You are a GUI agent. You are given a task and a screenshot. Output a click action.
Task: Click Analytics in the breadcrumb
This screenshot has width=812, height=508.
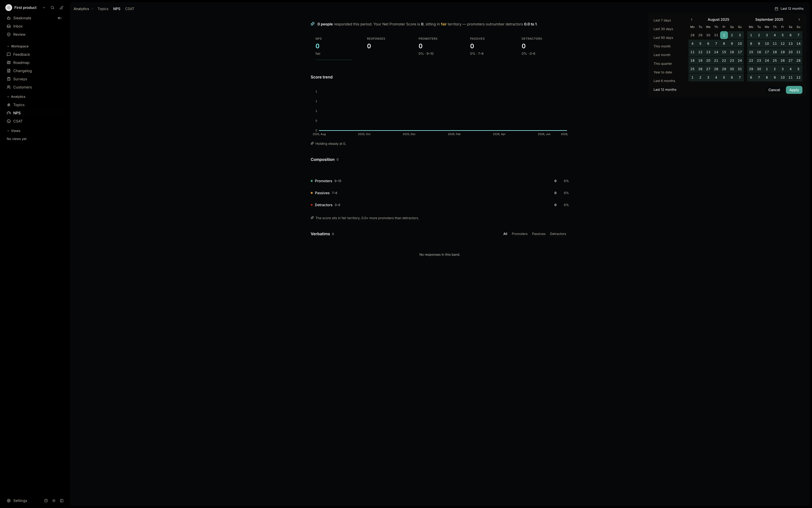[x=81, y=9]
